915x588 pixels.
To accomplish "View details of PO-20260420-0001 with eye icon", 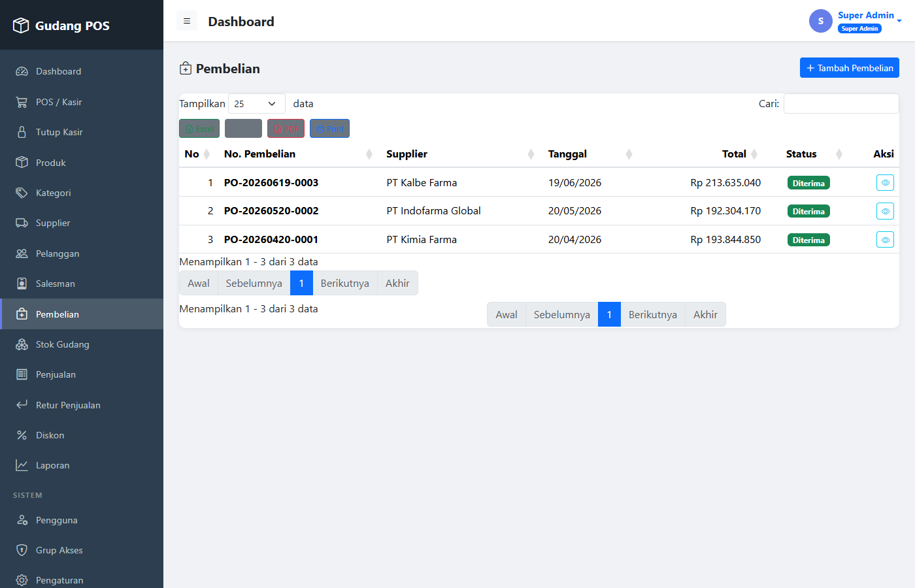I will tap(885, 240).
